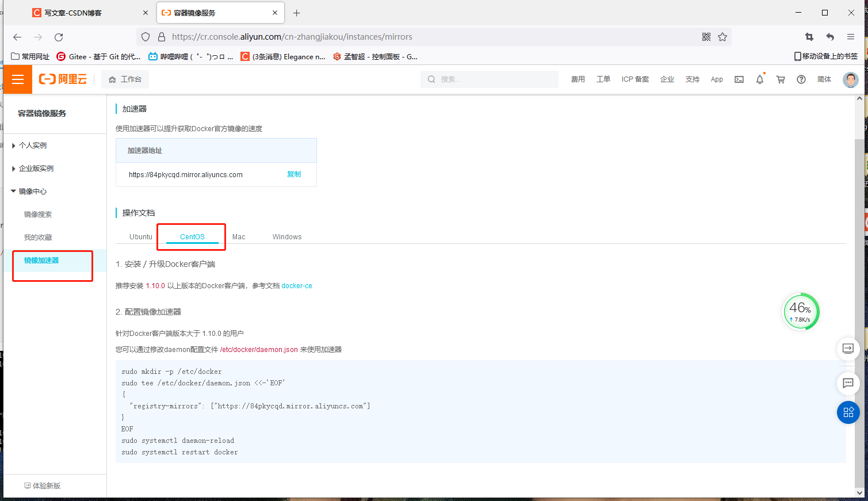Open the shopping cart icon
This screenshot has width=868, height=501.
point(781,79)
